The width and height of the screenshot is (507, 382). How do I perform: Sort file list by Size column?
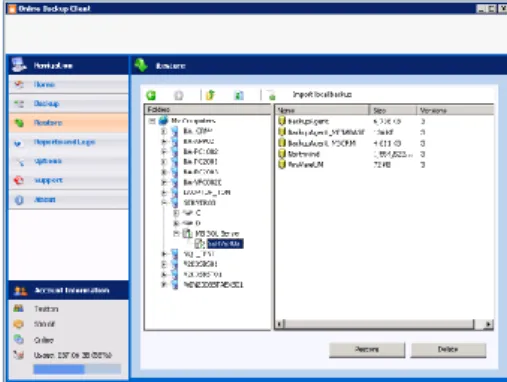(393, 110)
